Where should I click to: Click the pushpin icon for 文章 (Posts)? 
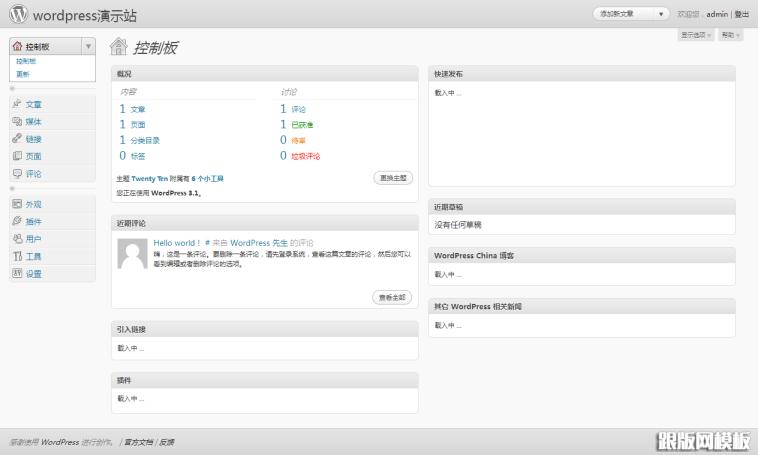point(17,103)
